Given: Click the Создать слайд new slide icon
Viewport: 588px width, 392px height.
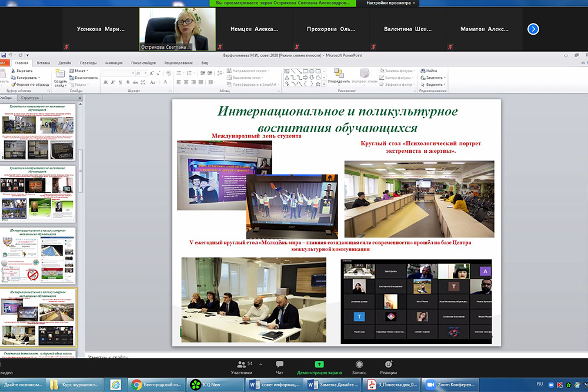Looking at the screenshot, I should pyautogui.click(x=60, y=75).
